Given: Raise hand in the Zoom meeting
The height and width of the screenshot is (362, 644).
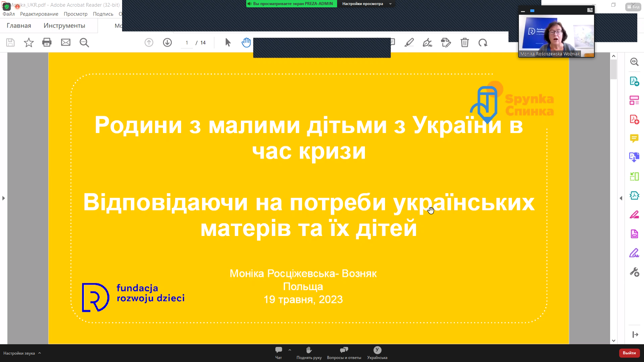Looking at the screenshot, I should (309, 353).
